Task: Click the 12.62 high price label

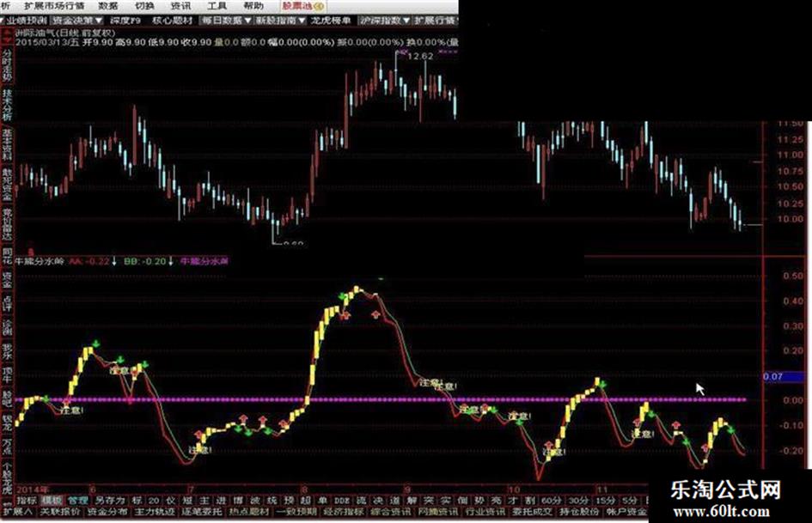Action: pos(420,56)
